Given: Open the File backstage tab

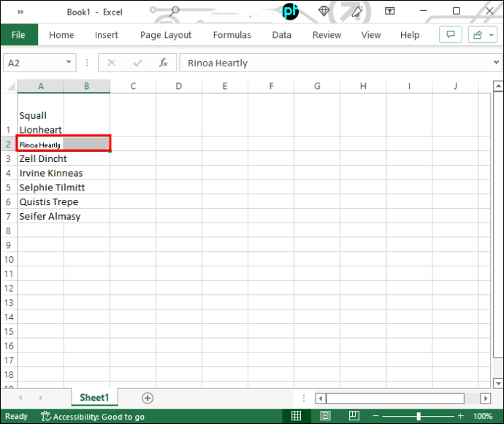Looking at the screenshot, I should point(19,35).
